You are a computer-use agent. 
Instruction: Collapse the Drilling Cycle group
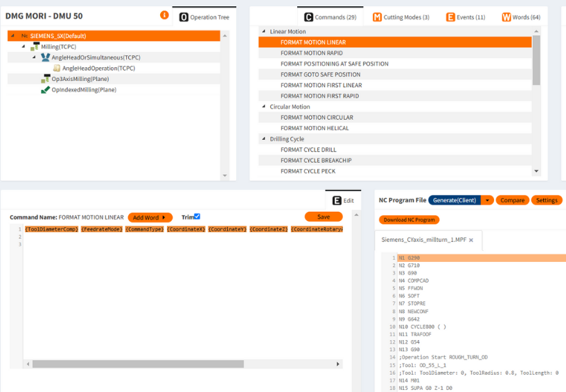point(263,139)
